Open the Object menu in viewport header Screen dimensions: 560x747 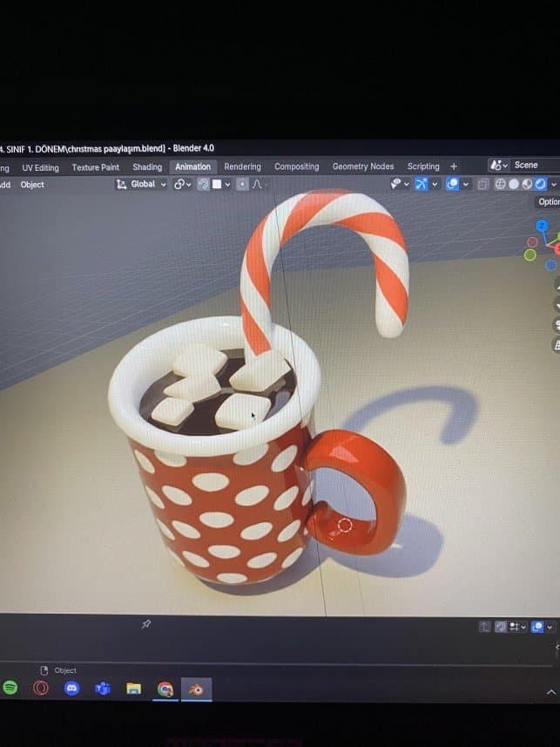point(32,185)
